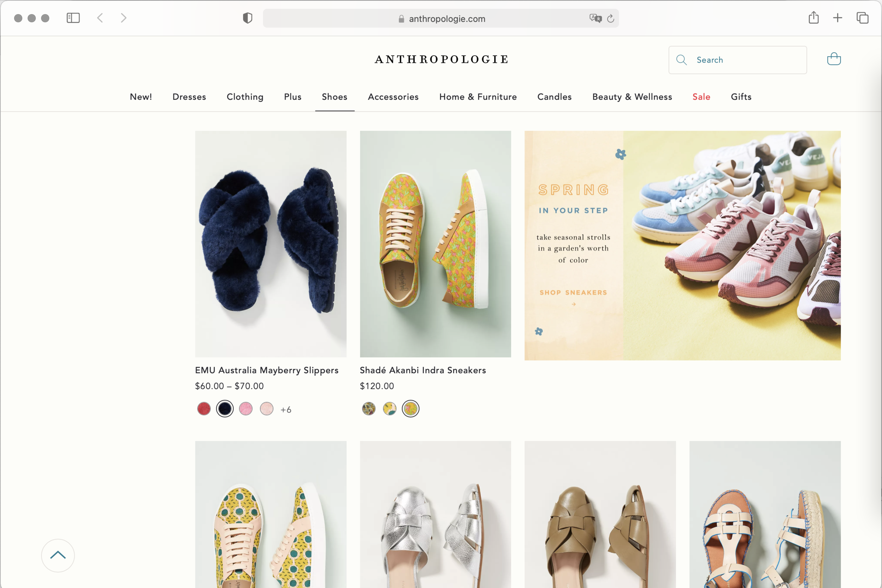
Task: Select the red slipper color swatch
Action: (204, 409)
